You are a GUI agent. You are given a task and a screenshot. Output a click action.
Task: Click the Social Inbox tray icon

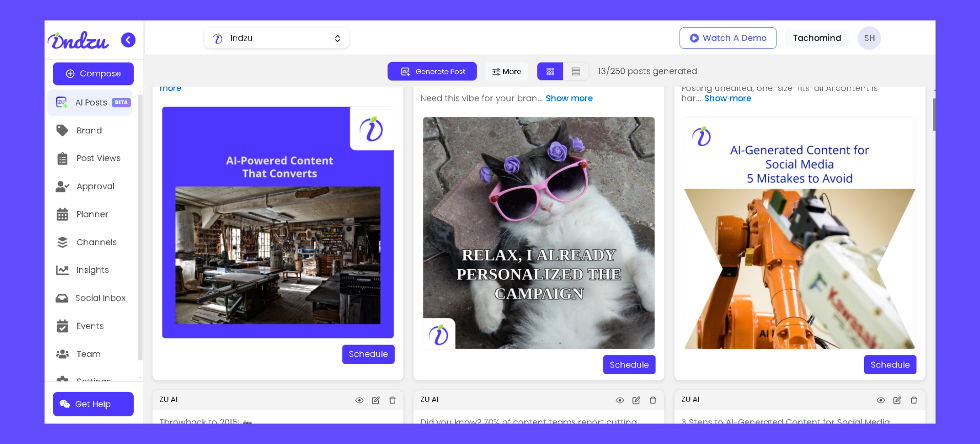tap(62, 298)
